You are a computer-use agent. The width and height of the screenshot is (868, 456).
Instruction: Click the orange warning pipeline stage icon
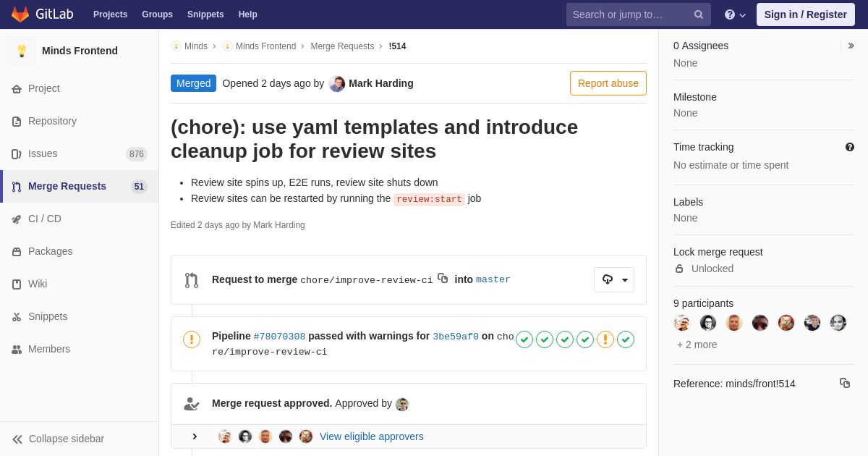point(605,339)
